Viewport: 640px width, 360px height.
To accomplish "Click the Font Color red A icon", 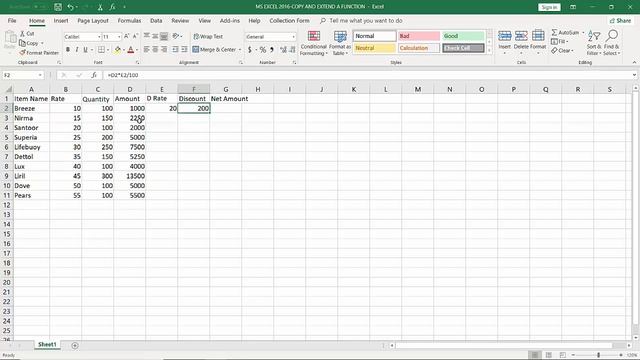I will tap(131, 50).
